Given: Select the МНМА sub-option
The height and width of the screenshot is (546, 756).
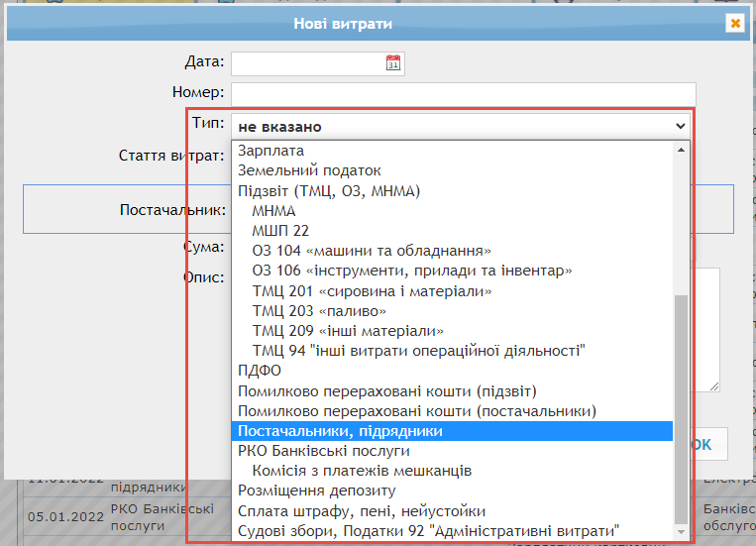Looking at the screenshot, I should coord(452,211).
